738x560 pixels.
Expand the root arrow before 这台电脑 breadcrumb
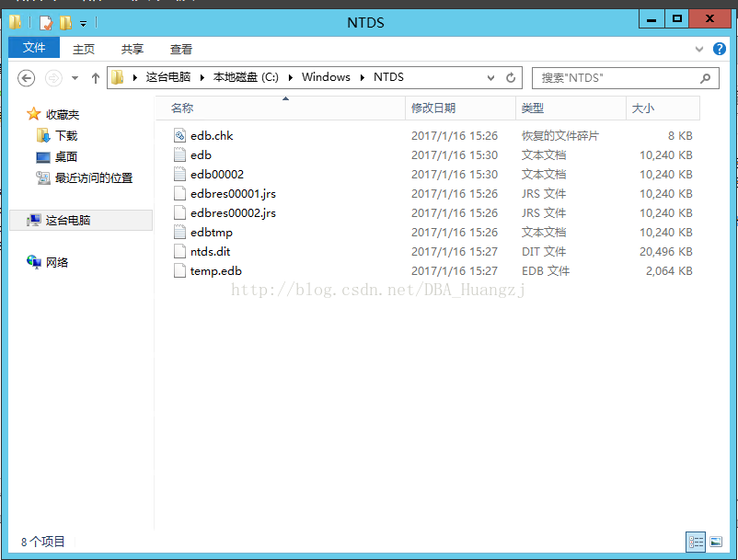tap(134, 77)
